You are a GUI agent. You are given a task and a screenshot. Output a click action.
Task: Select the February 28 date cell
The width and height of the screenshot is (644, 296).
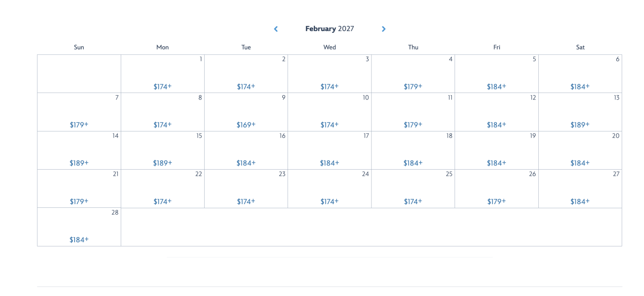point(79,227)
